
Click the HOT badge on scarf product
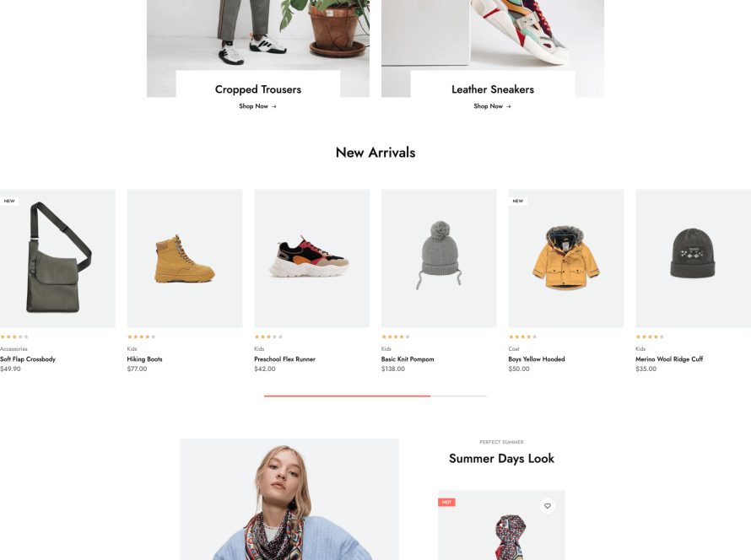coord(446,502)
